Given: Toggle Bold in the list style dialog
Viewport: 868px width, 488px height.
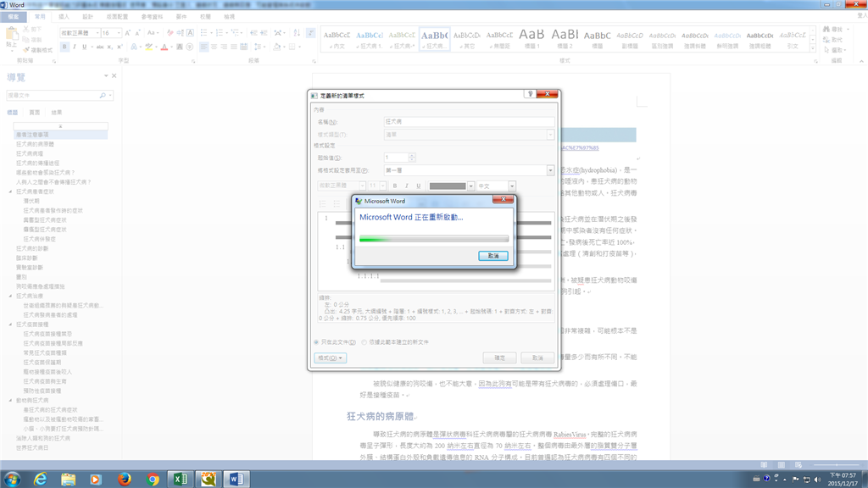Looking at the screenshot, I should point(395,186).
